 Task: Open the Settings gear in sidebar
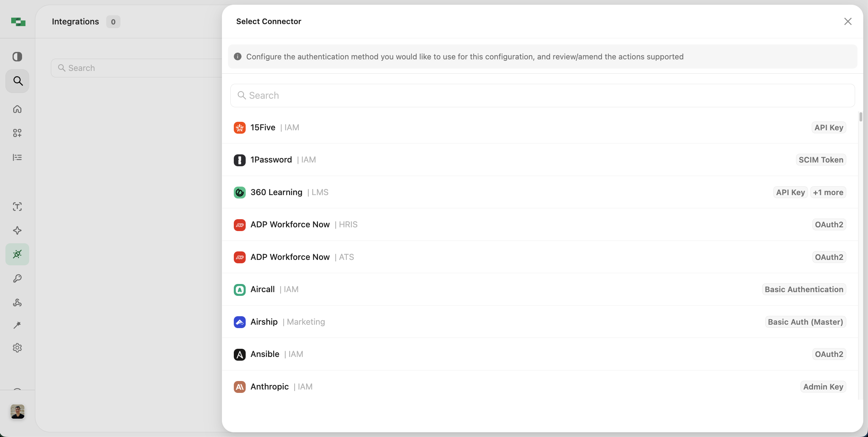tap(17, 348)
